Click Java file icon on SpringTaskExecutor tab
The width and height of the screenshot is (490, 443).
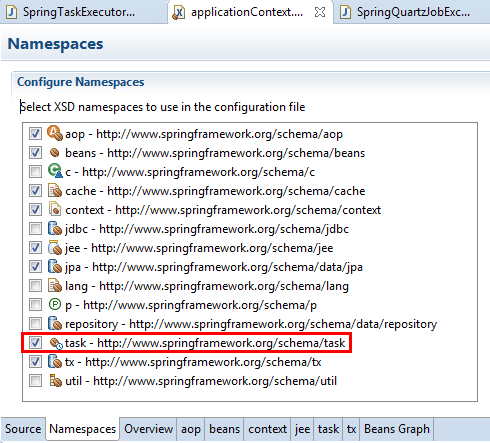tap(12, 12)
